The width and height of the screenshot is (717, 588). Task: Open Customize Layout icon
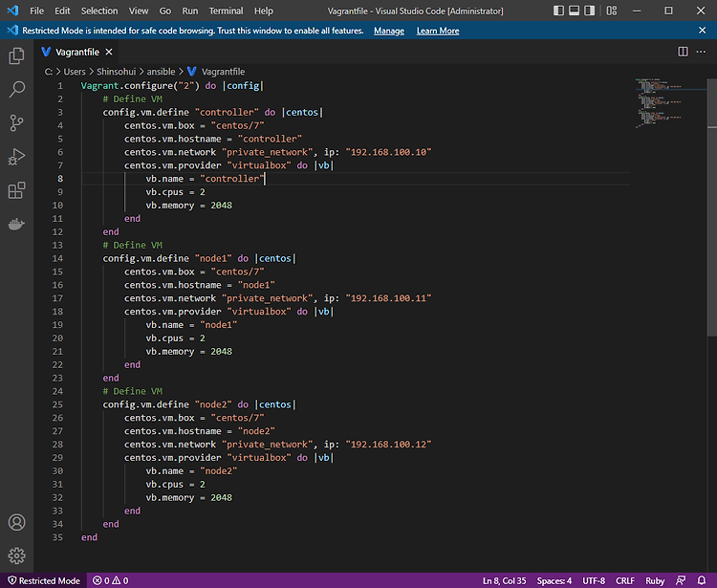coord(612,11)
